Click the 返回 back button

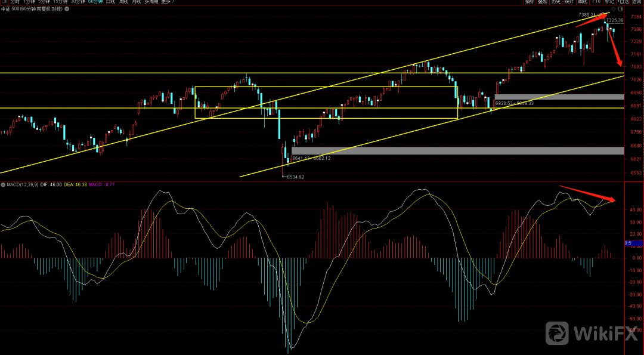637,2
